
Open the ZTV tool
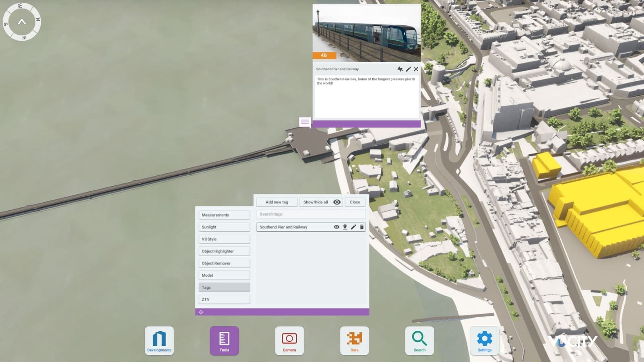pos(224,299)
